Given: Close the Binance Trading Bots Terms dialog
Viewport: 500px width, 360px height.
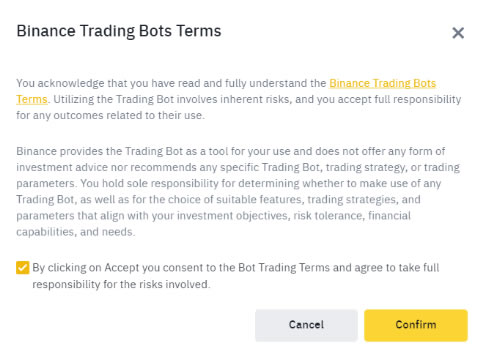Looking at the screenshot, I should click(x=458, y=33).
